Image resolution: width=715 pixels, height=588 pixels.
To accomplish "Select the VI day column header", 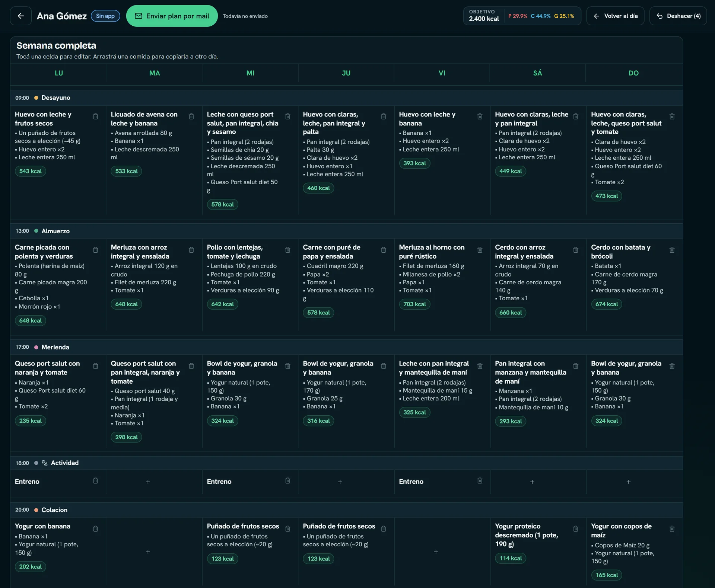I will tap(442, 73).
